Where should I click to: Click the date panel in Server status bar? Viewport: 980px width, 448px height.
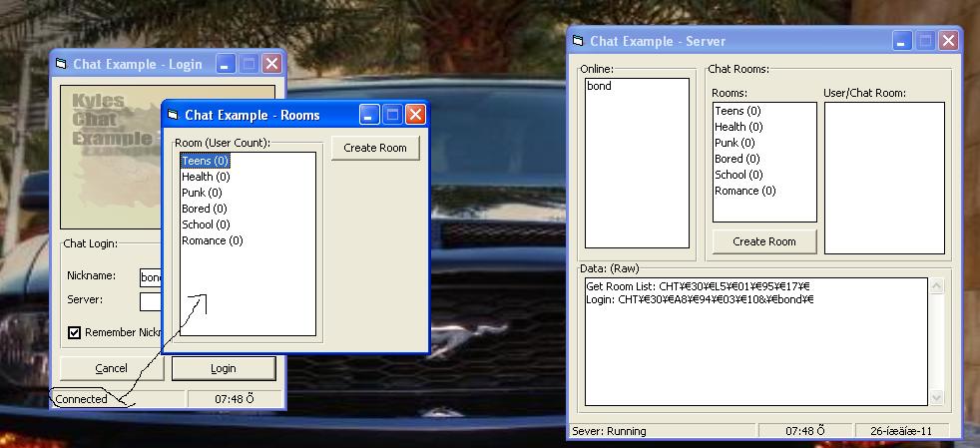(902, 431)
